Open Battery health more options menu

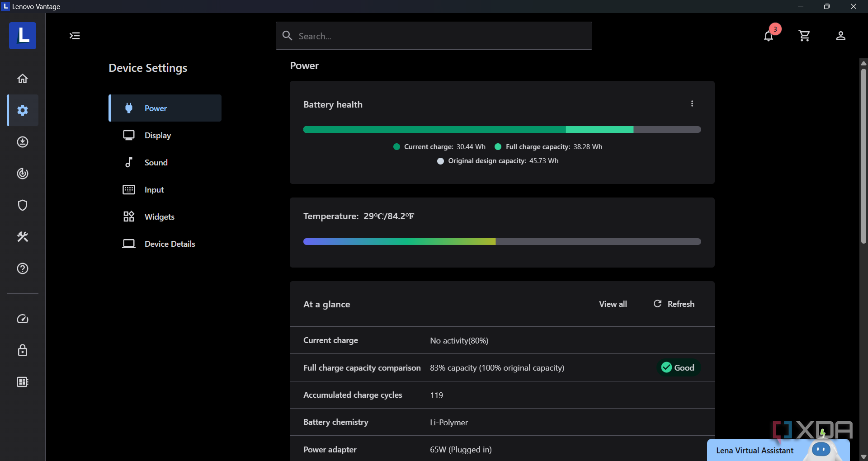692,103
